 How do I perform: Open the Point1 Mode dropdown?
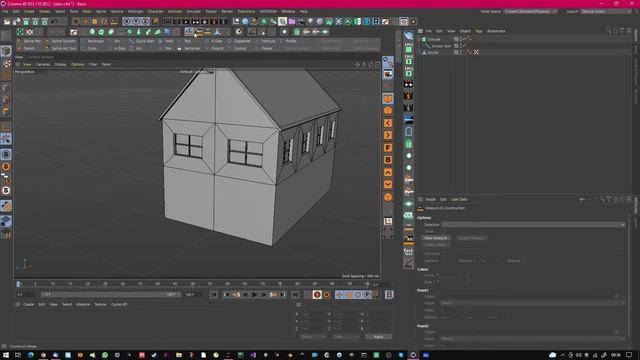[x=532, y=303]
